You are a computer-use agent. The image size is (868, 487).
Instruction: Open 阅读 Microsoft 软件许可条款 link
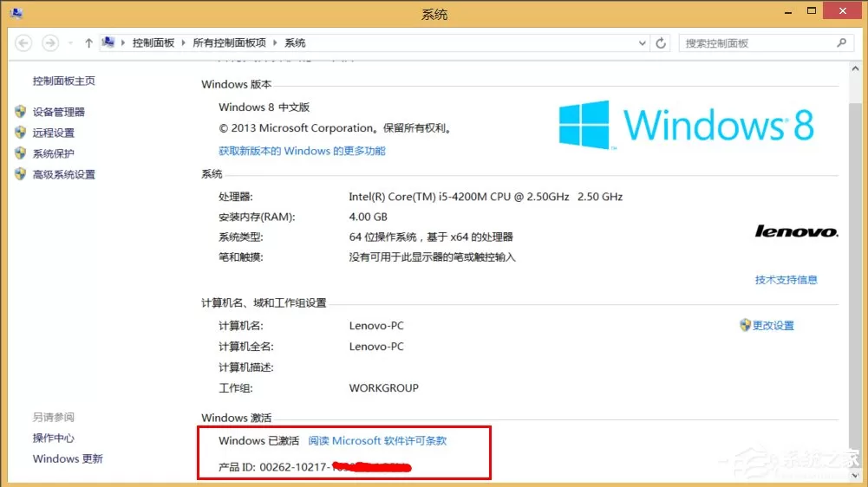pos(377,440)
